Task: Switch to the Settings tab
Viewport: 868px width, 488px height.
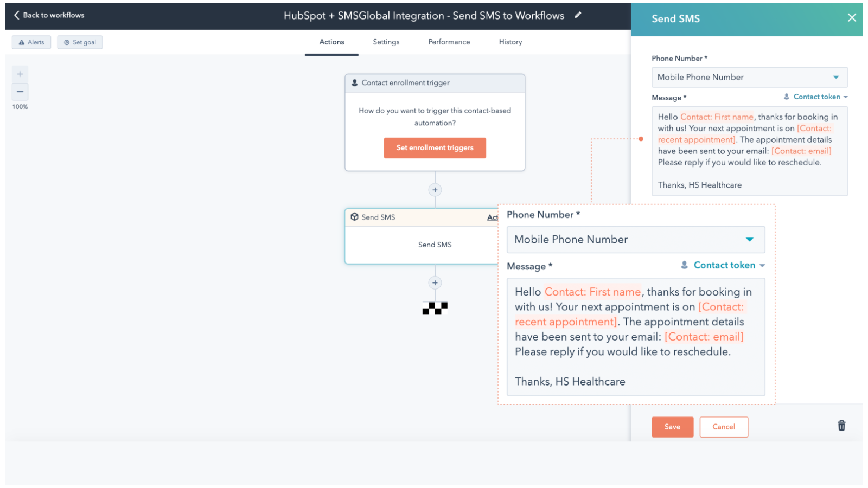Action: click(386, 42)
